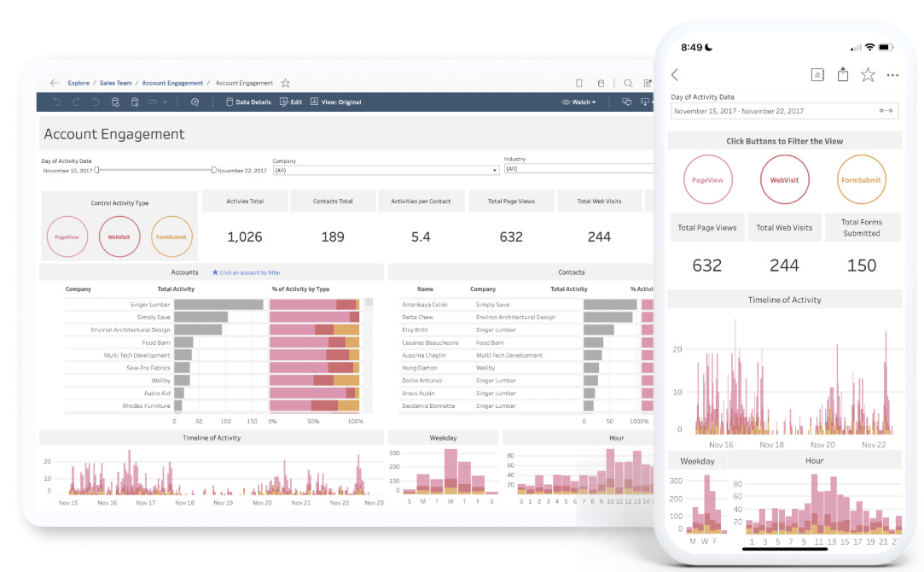924x572 pixels.
Task: Open the three-dot more menu on the phone
Action: point(892,75)
